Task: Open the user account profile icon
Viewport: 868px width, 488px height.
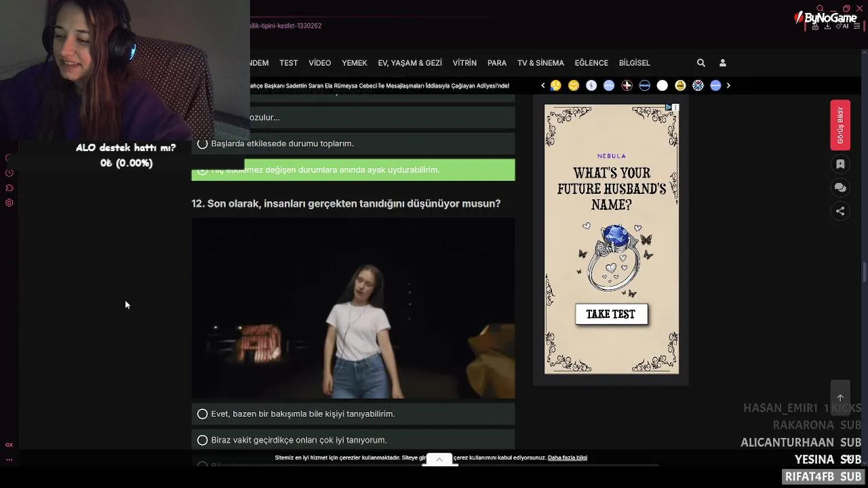Action: 723,63
